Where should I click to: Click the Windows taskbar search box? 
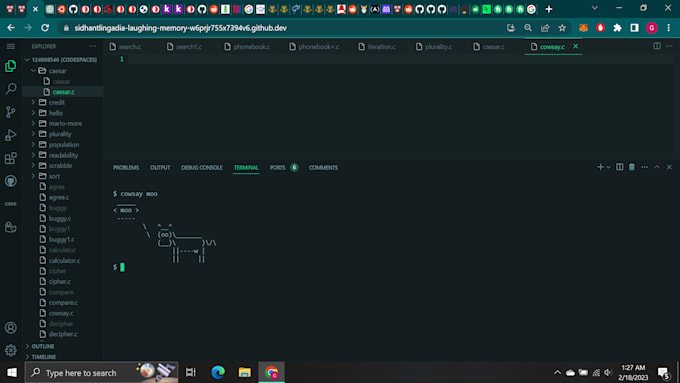[x=101, y=372]
